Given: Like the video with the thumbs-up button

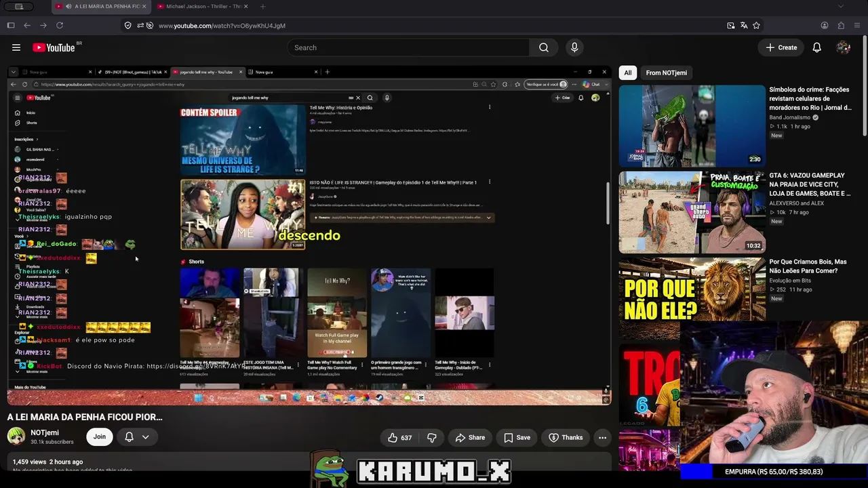Looking at the screenshot, I should [x=399, y=438].
